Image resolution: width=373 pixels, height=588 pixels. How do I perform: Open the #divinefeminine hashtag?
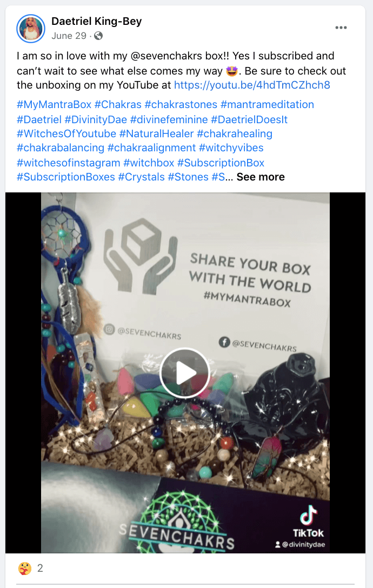coord(169,119)
